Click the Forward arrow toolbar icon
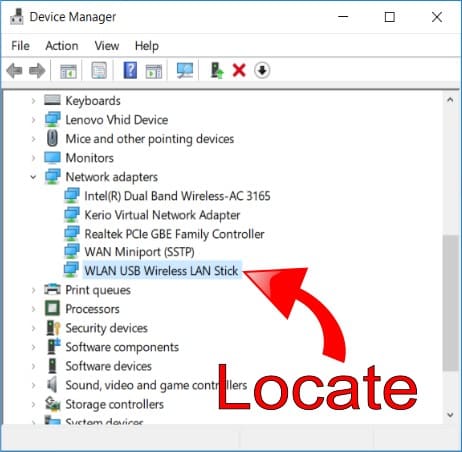Viewport: 462px width, 452px height. (37, 70)
